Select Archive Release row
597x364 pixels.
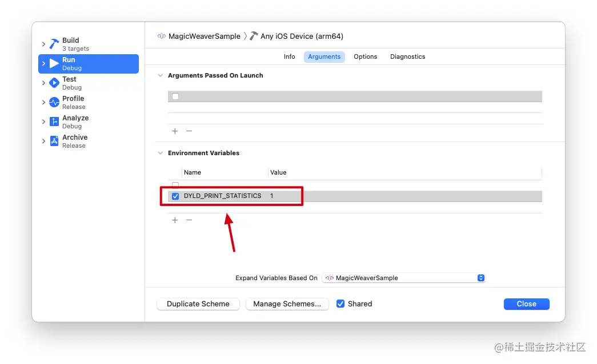click(89, 141)
